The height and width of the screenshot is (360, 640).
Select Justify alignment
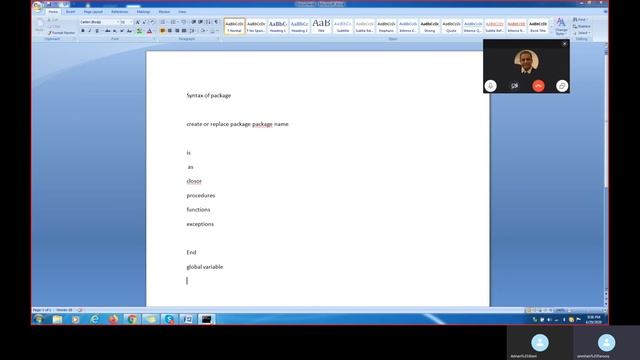pos(184,31)
